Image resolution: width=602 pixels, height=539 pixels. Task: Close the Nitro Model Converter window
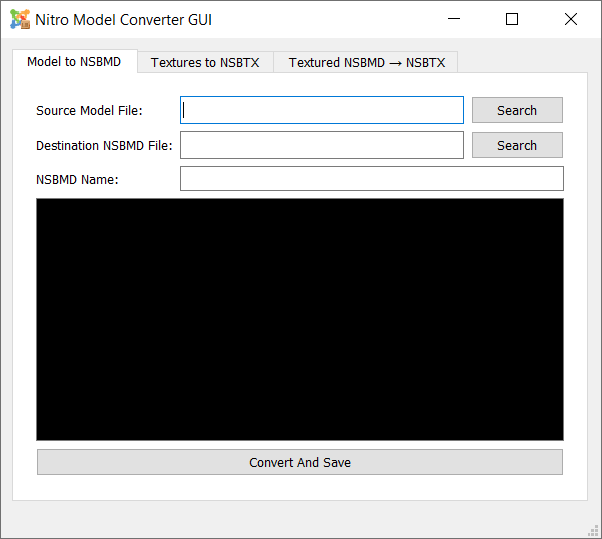click(x=571, y=19)
